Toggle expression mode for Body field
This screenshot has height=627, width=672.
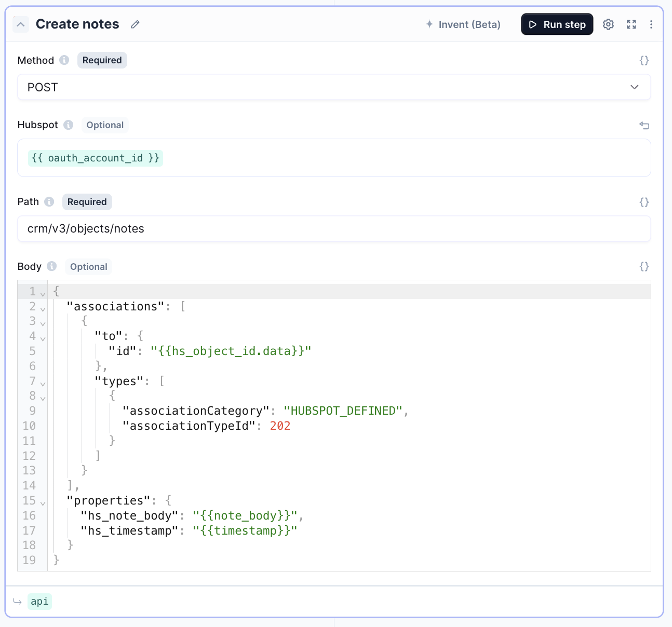[x=644, y=266]
